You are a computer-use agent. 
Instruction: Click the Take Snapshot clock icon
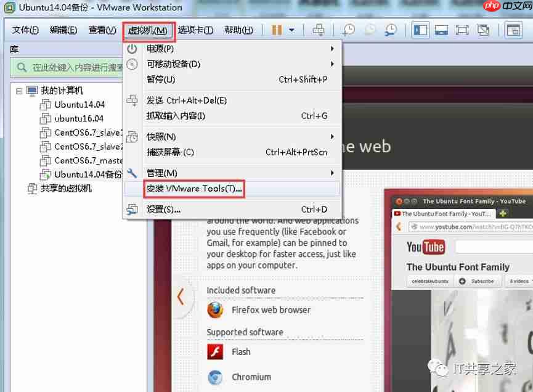(x=349, y=29)
